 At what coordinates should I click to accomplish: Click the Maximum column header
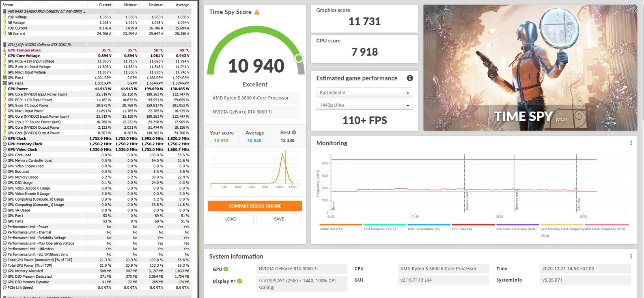[x=156, y=5]
